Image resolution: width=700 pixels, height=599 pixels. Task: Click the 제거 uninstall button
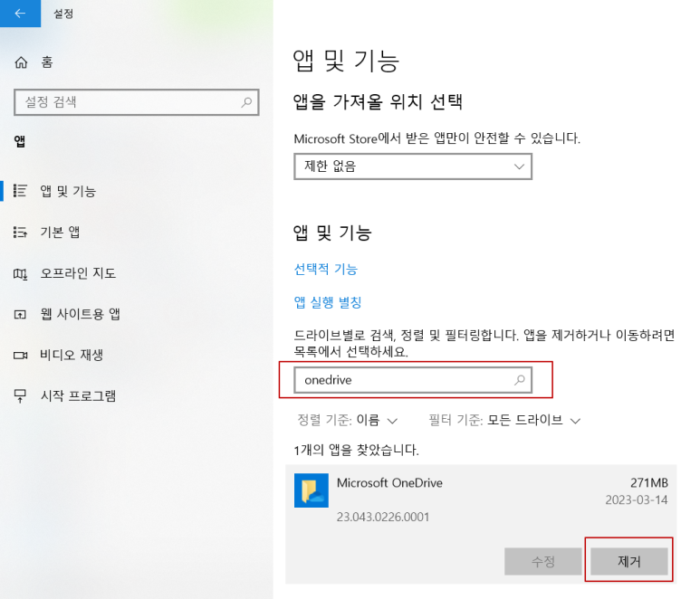pyautogui.click(x=629, y=561)
